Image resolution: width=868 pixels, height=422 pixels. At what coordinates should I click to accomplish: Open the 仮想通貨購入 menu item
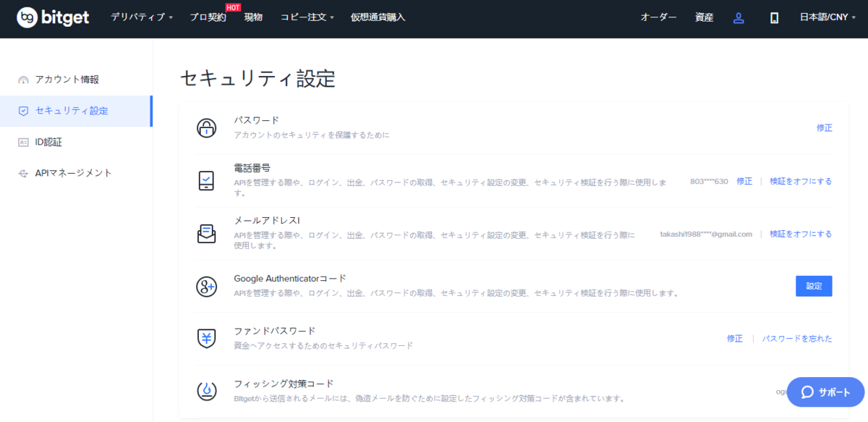[378, 17]
